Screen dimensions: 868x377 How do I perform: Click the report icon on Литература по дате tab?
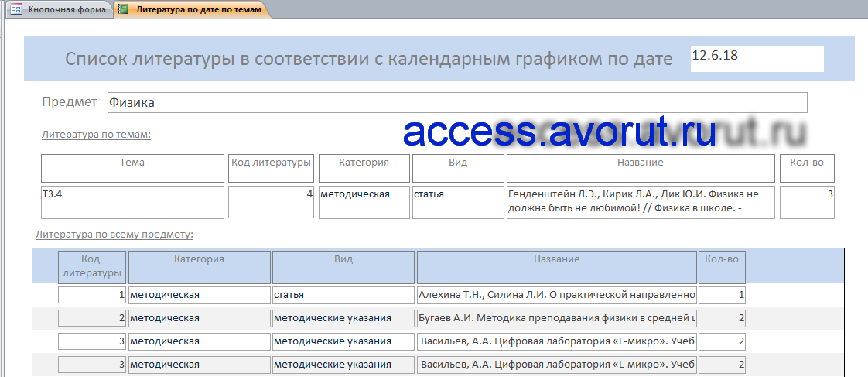124,9
